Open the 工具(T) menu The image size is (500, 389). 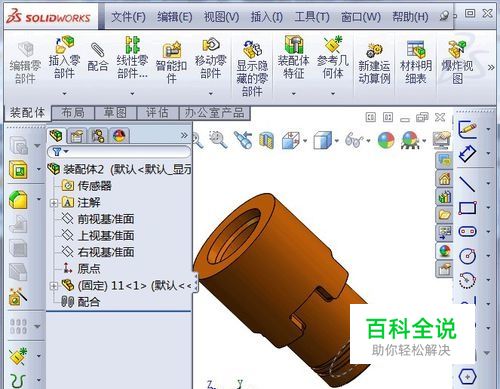coord(312,16)
